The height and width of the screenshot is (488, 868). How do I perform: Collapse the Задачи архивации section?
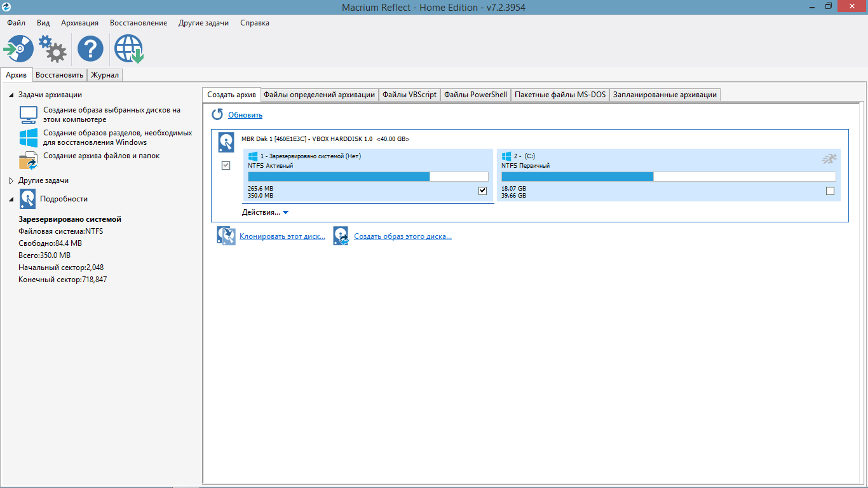pyautogui.click(x=11, y=95)
